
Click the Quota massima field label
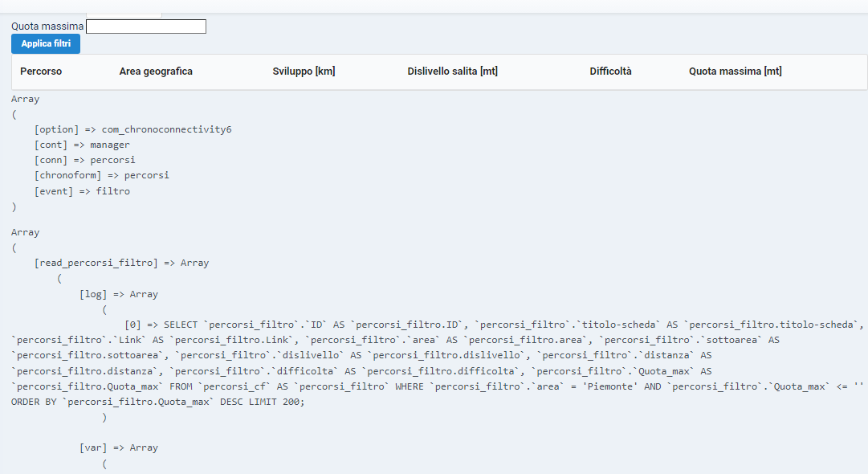click(47, 27)
